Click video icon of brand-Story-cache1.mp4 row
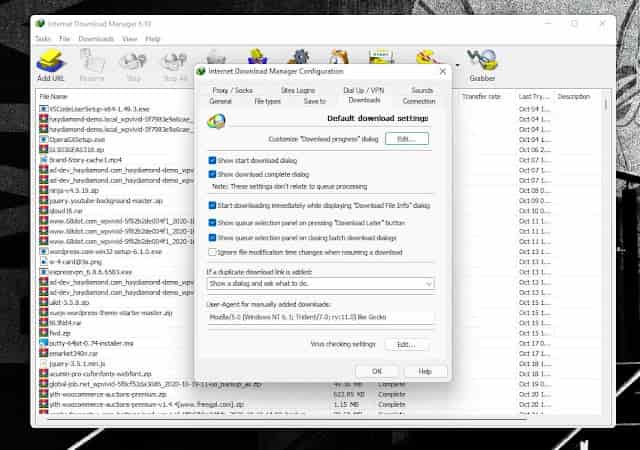 [44, 160]
